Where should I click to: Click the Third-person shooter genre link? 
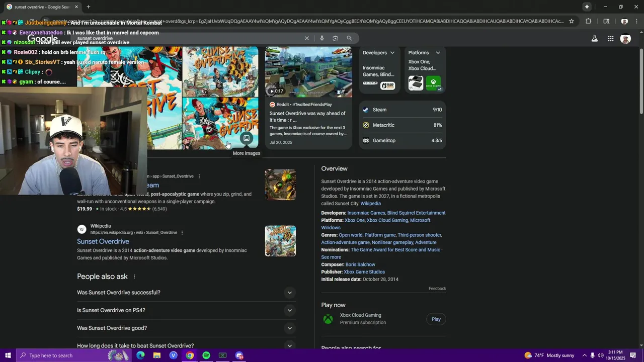(420, 235)
